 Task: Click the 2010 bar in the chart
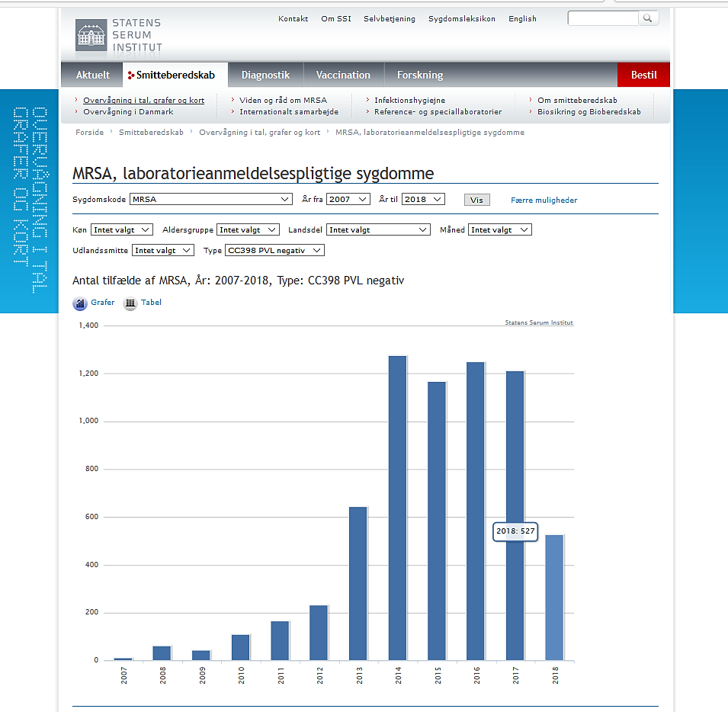[240, 647]
